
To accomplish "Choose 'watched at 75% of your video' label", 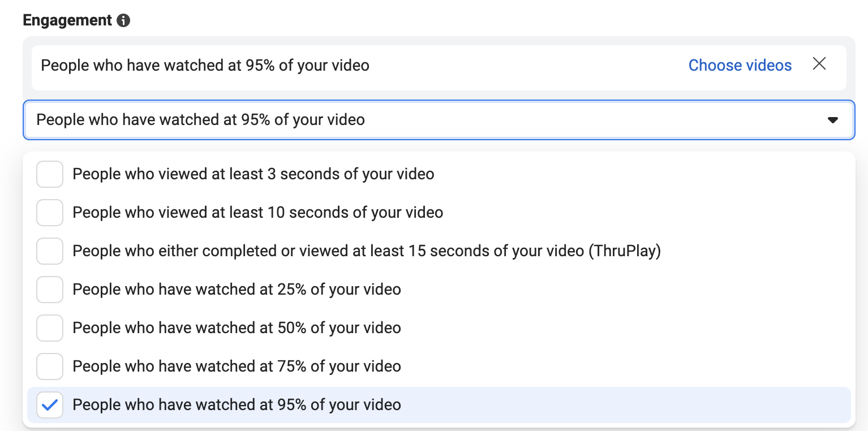I will click(x=237, y=367).
